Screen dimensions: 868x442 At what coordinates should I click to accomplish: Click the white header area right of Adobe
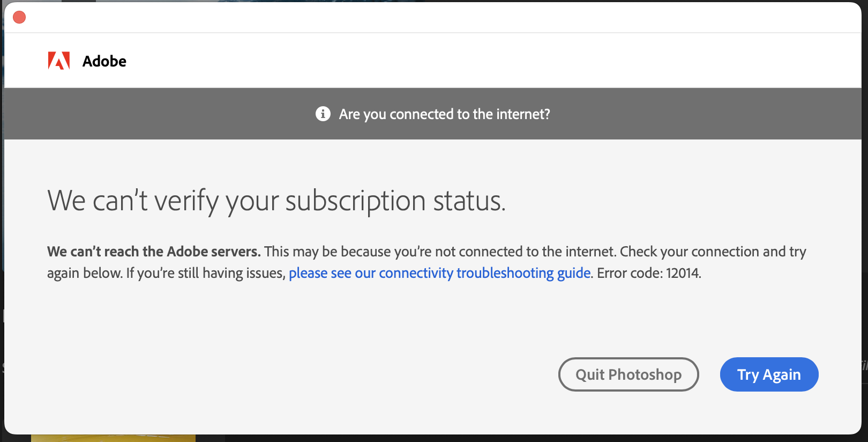pyautogui.click(x=493, y=61)
